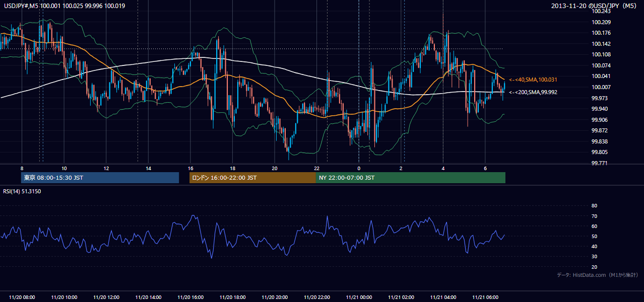Screen dimensions: 644x302
Task: Click price axis label 100.007
Action: tap(601, 87)
